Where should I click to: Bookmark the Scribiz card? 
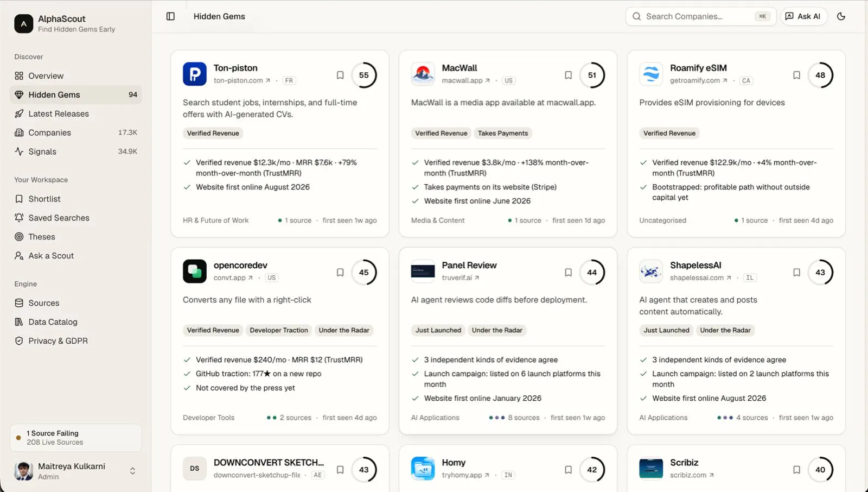(x=796, y=470)
